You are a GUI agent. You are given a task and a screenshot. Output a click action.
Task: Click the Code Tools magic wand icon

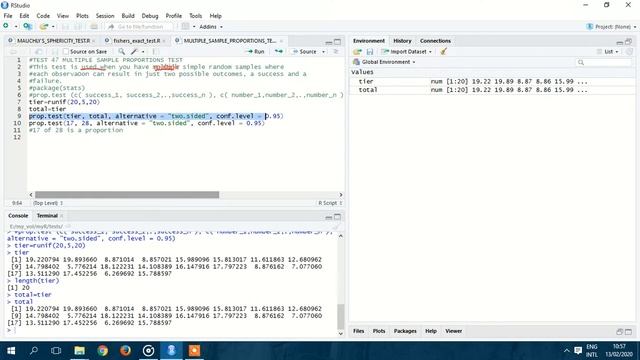pyautogui.click(x=134, y=51)
